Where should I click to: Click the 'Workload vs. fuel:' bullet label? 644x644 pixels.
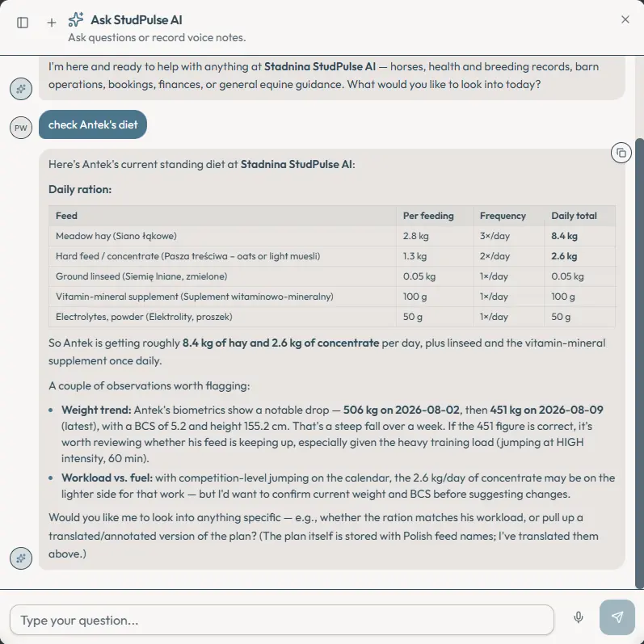click(107, 478)
